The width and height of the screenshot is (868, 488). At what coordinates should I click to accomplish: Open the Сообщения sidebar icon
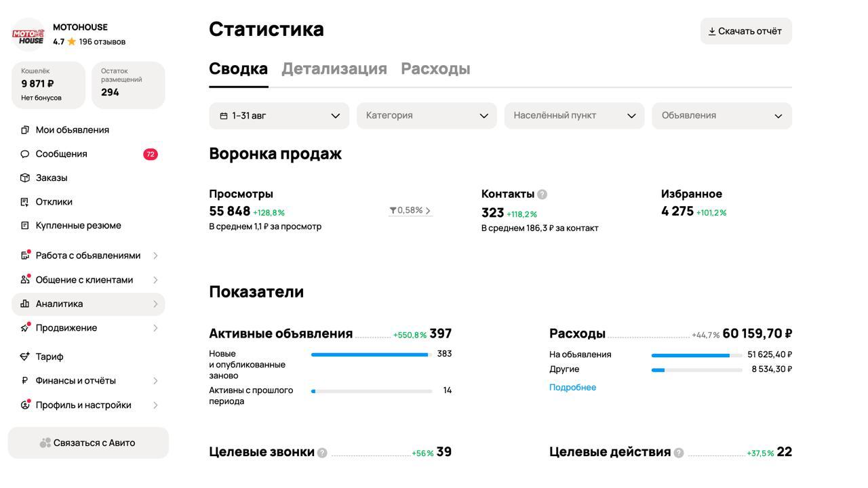(25, 154)
